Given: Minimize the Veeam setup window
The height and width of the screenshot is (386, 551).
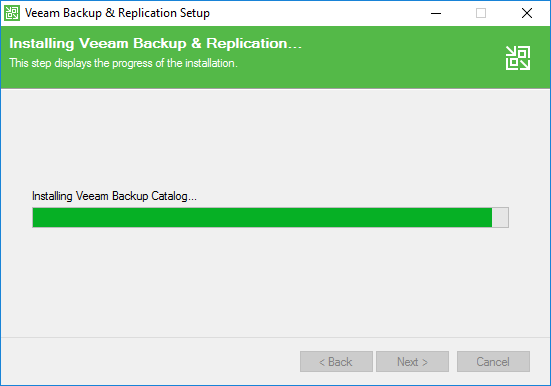Looking at the screenshot, I should pyautogui.click(x=436, y=13).
